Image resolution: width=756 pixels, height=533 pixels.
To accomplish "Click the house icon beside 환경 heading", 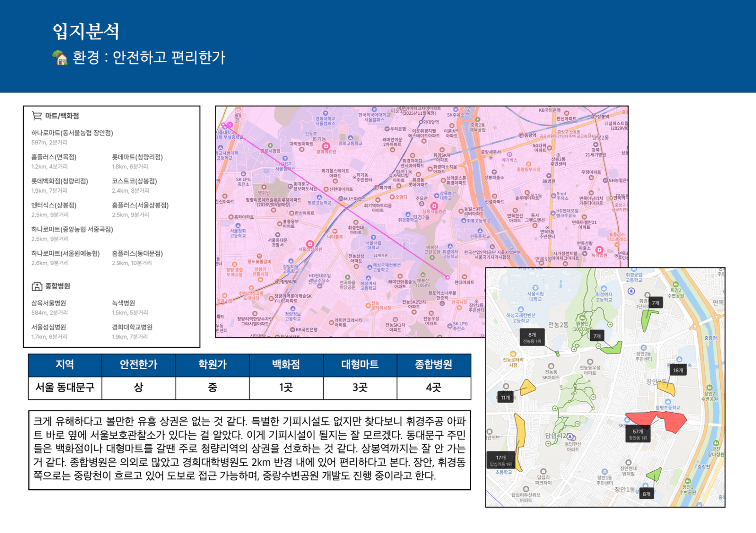I will coord(60,58).
